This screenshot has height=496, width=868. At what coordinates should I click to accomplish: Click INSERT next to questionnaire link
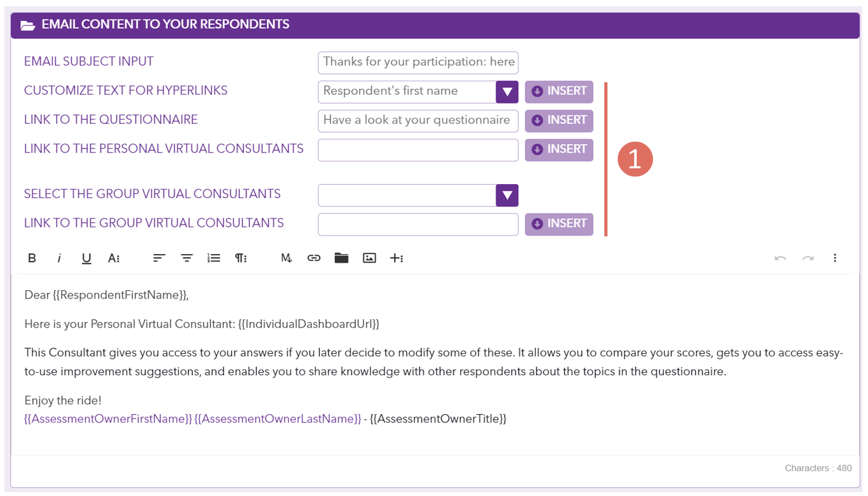[x=559, y=121]
